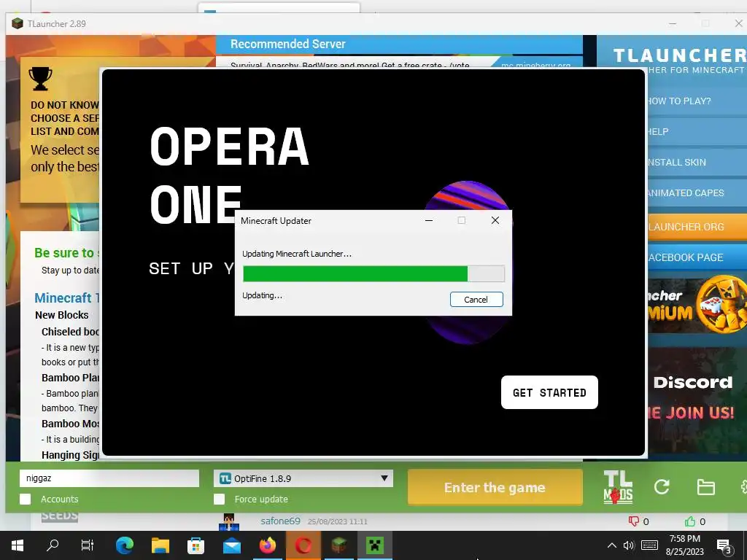Open Microsoft Store from the taskbar
The width and height of the screenshot is (747, 560).
196,545
